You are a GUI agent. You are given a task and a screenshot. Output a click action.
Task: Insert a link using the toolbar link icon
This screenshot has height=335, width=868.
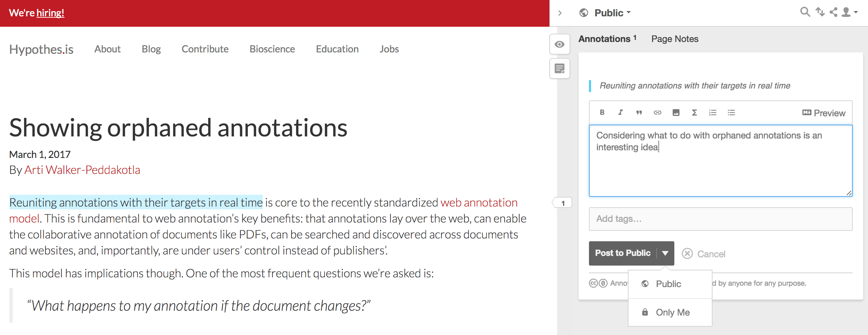[657, 112]
